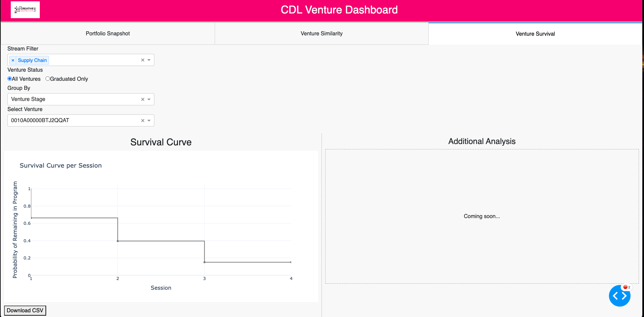The image size is (644, 317).
Task: Select the Graduated Only radio button
Action: [48, 79]
